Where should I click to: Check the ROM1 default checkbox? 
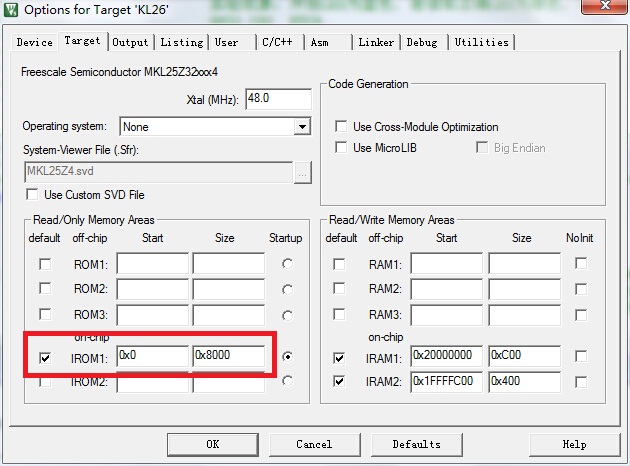pos(45,264)
